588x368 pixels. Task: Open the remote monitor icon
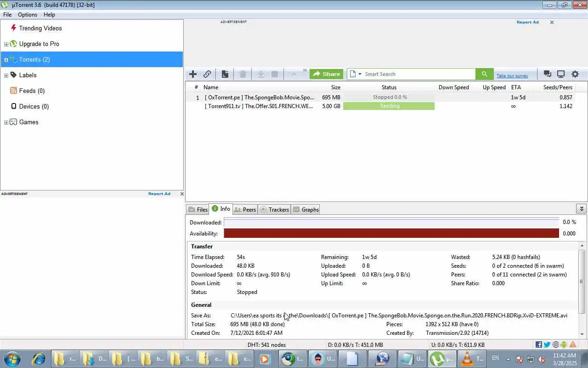(x=561, y=74)
